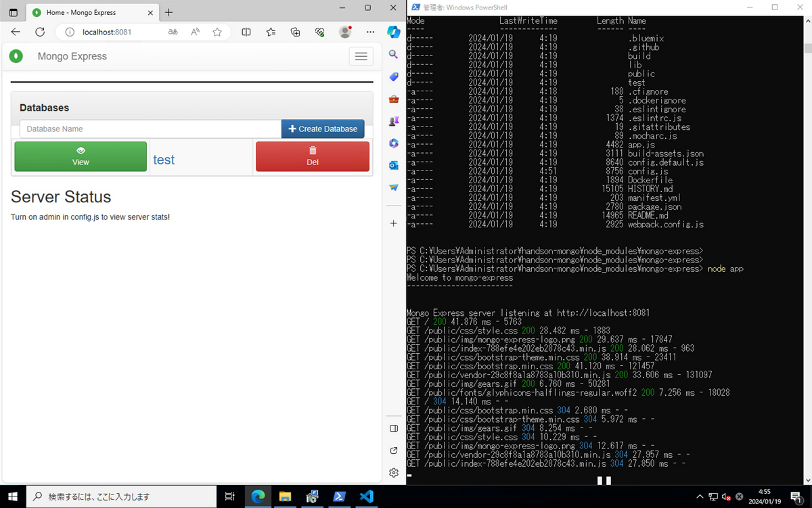Open the translate page icon

coord(173,32)
